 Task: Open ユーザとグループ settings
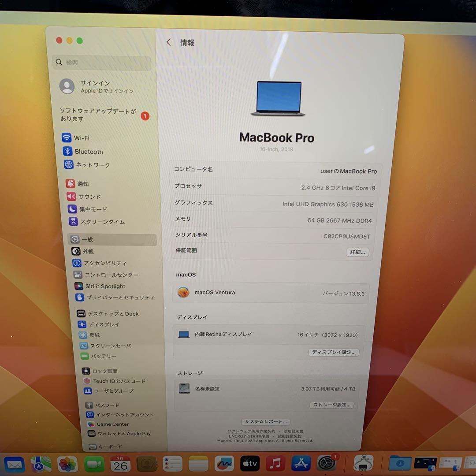point(109,391)
